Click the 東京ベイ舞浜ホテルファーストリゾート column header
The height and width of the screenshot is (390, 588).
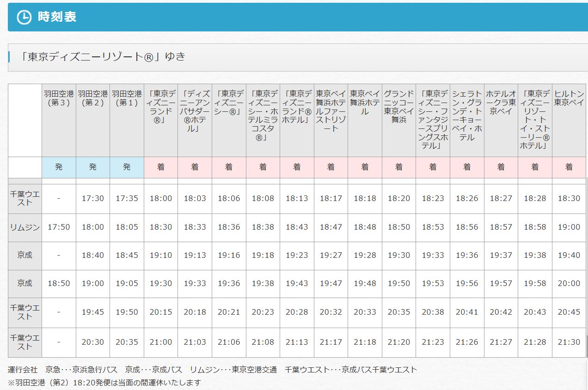point(331,120)
